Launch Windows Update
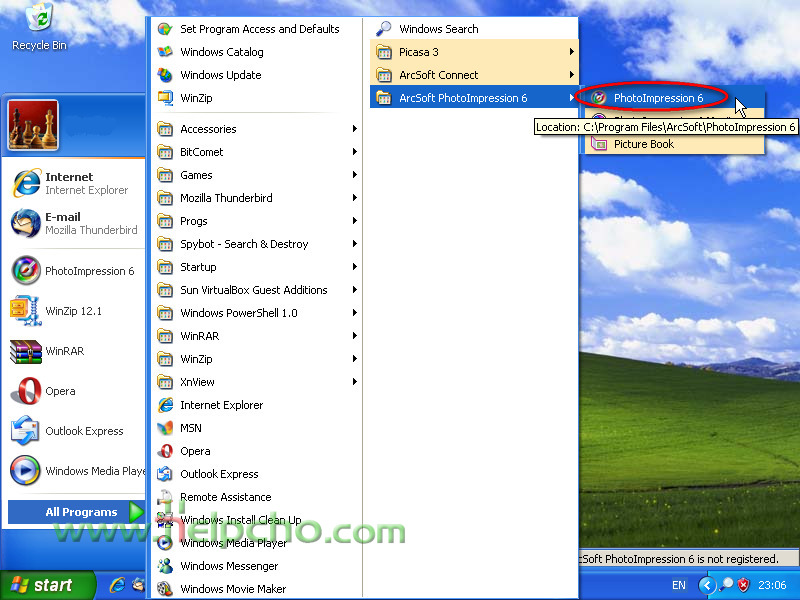The image size is (800, 600). (257, 75)
